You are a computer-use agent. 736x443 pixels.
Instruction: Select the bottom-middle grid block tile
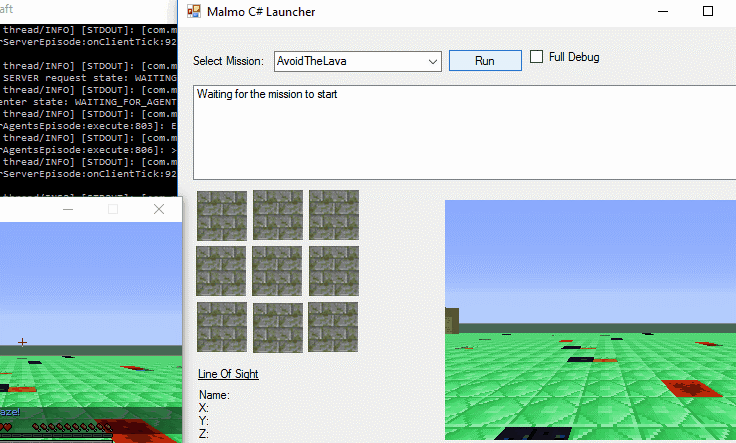pyautogui.click(x=278, y=327)
